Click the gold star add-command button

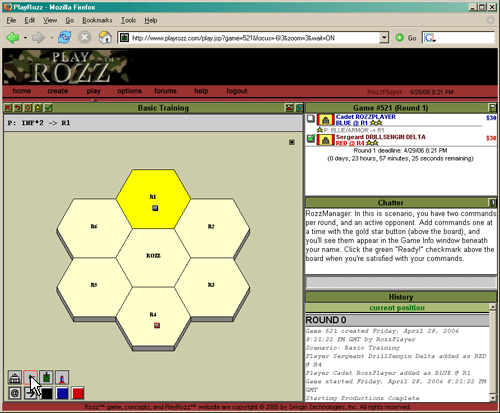pyautogui.click(x=38, y=108)
